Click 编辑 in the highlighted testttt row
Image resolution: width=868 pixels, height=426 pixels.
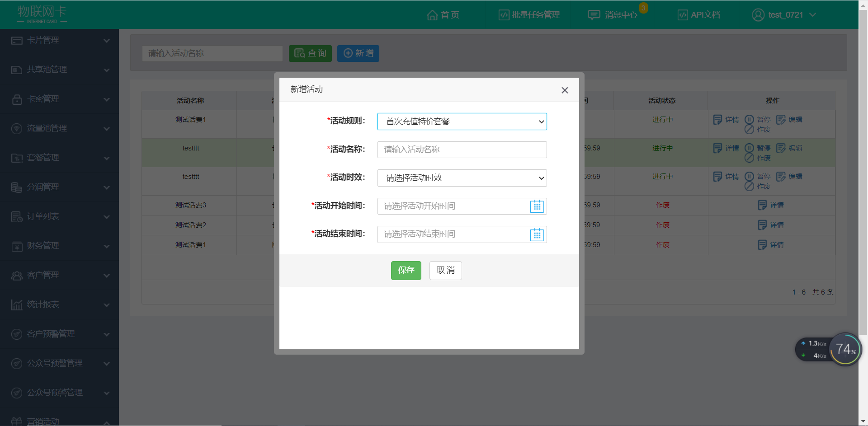click(795, 148)
